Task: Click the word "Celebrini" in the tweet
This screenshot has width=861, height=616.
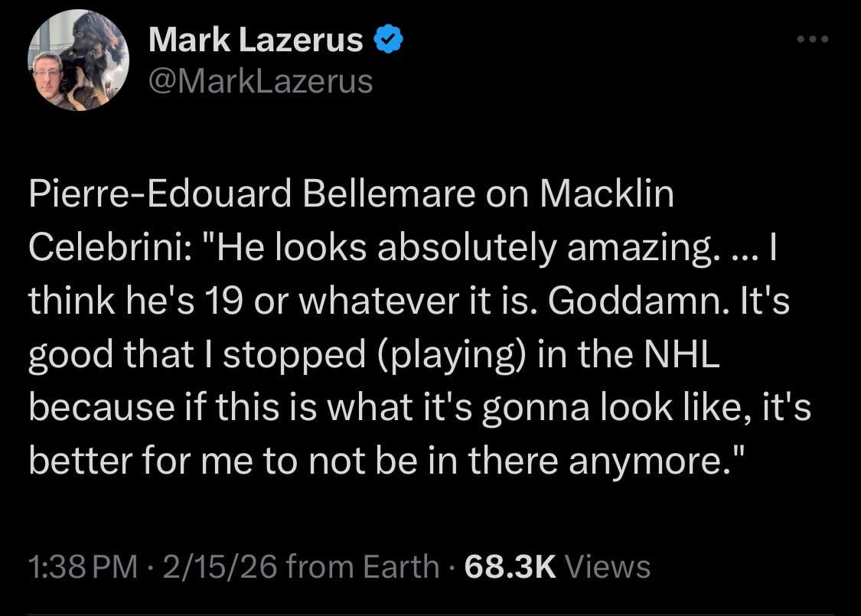Action: pos(103,250)
